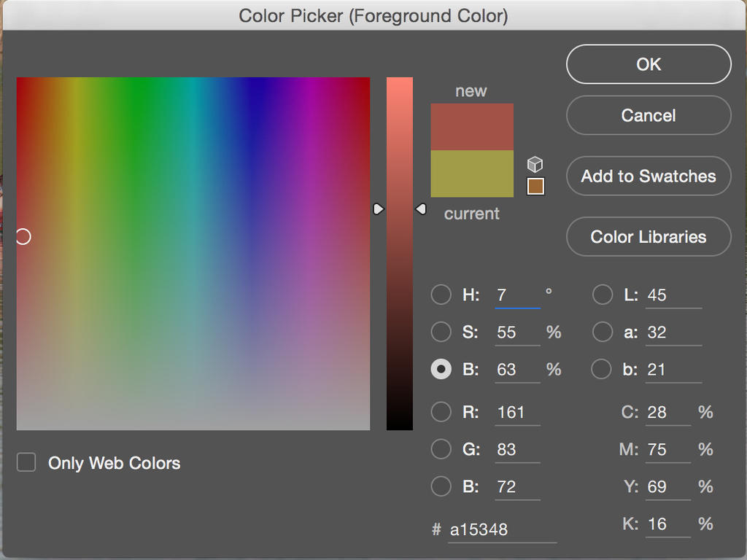Click the hex color field a15348
This screenshot has width=747, height=560.
(502, 529)
